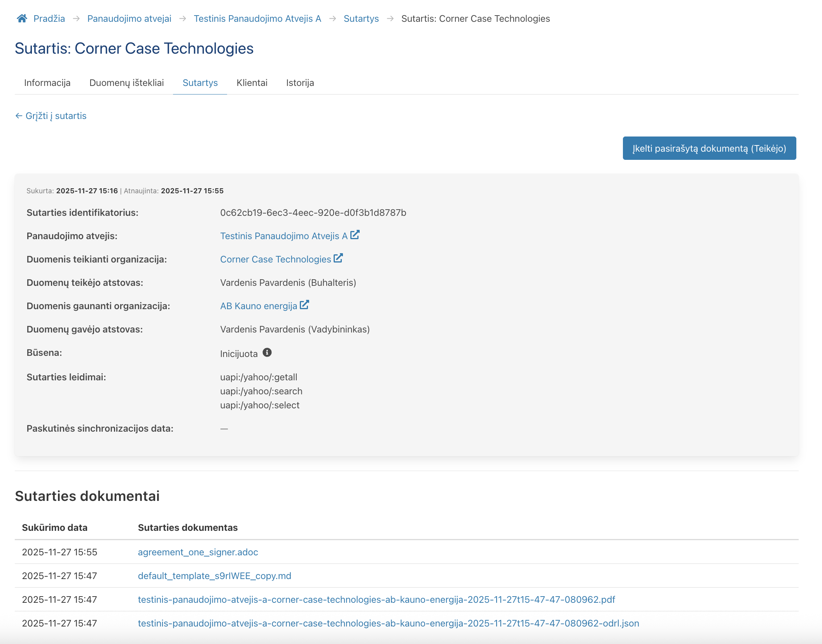This screenshot has width=822, height=644.
Task: Open Testinis Panaudojimo Atvejis A breadcrumb
Action: (257, 19)
